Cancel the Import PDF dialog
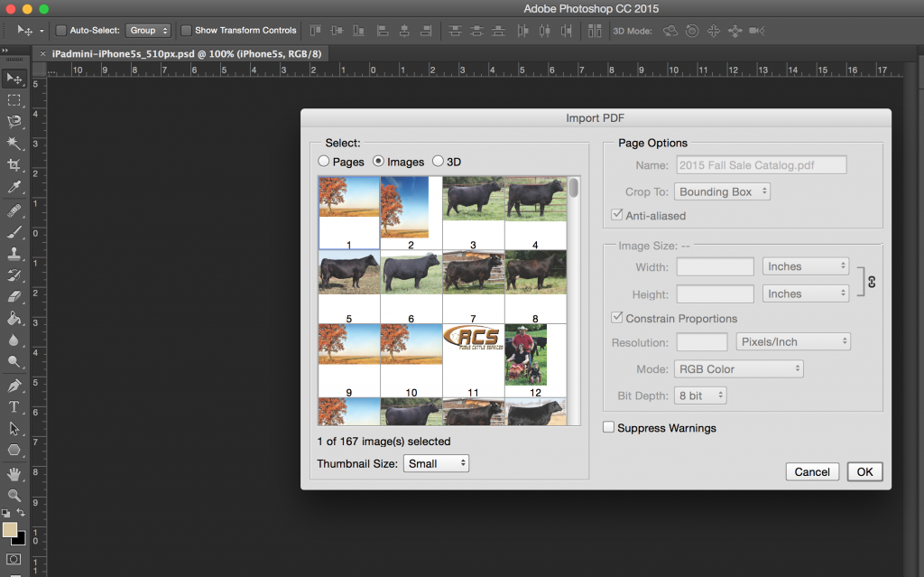 tap(812, 471)
